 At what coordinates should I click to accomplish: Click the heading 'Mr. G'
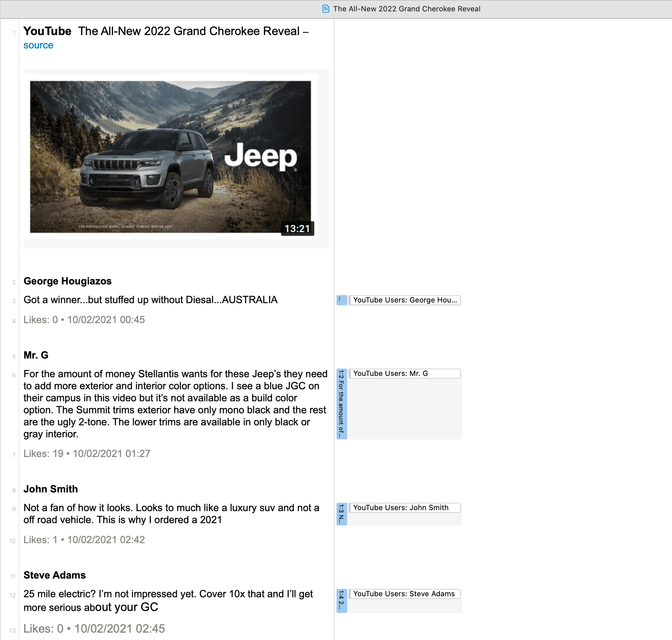[36, 355]
